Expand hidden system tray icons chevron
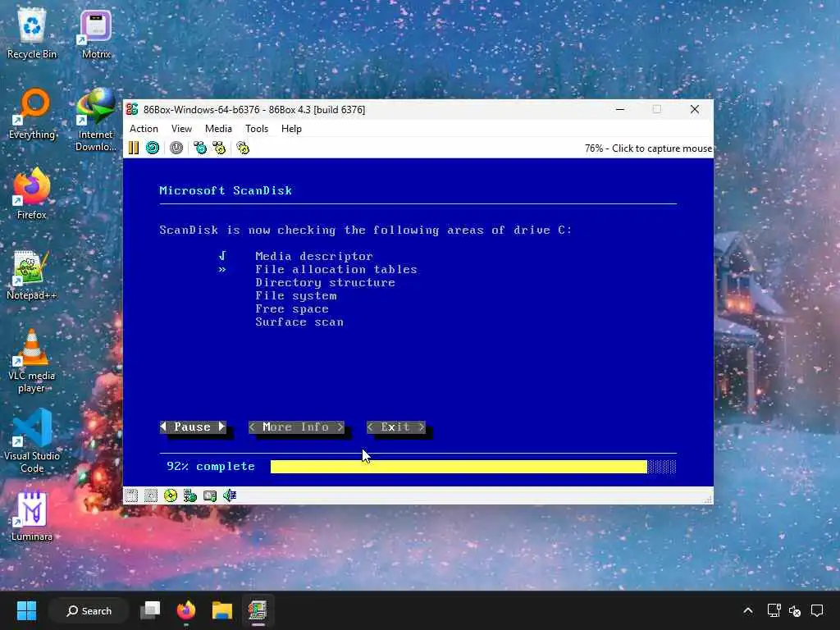The height and width of the screenshot is (630, 840). tap(748, 610)
